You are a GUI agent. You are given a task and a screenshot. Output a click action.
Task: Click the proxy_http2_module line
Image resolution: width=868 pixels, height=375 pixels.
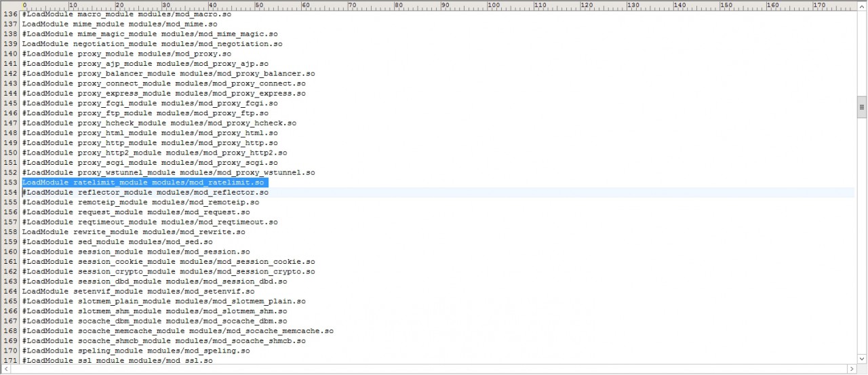coord(155,153)
